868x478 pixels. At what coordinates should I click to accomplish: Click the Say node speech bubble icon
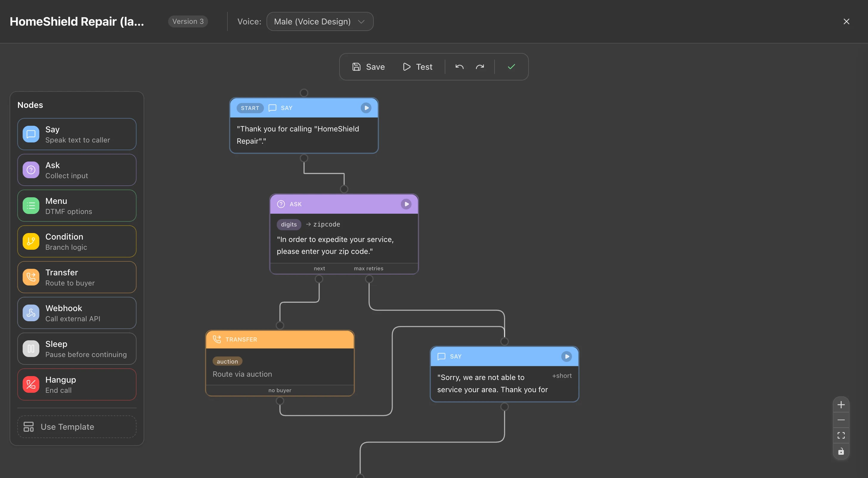(31, 134)
